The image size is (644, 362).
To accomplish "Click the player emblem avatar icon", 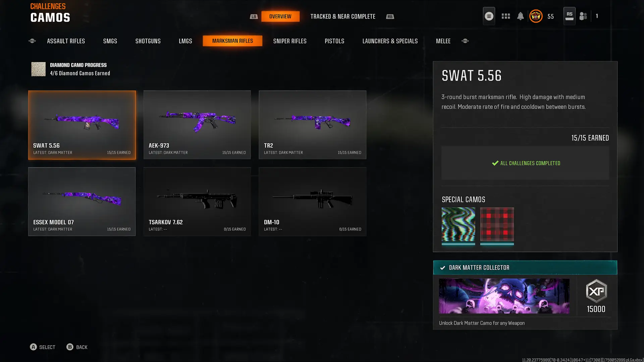I will 536,16.
